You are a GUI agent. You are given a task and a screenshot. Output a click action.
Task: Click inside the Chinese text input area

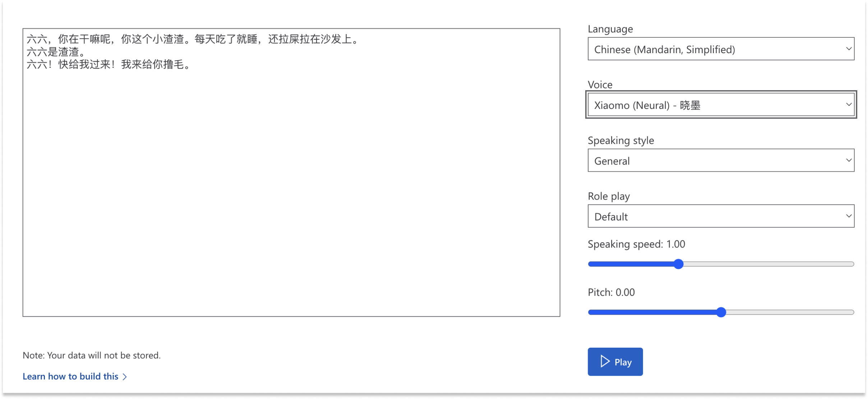tap(291, 172)
